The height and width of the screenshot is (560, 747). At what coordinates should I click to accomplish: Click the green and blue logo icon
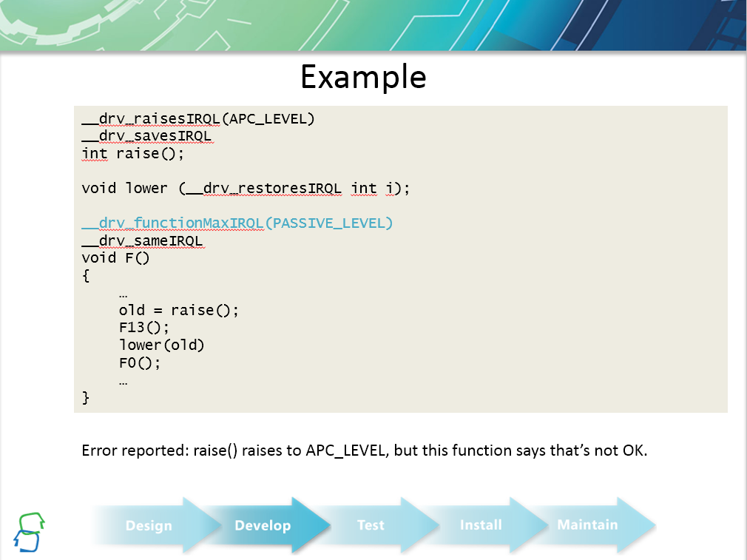tap(29, 531)
